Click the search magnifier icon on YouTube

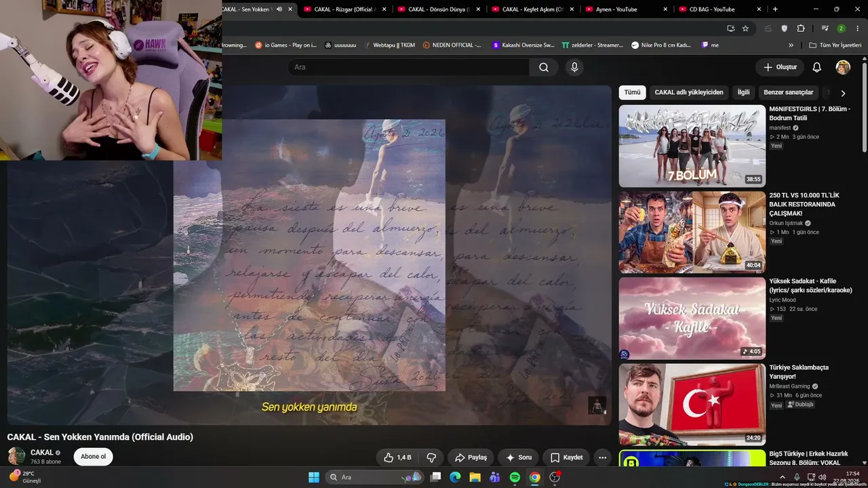(x=544, y=67)
